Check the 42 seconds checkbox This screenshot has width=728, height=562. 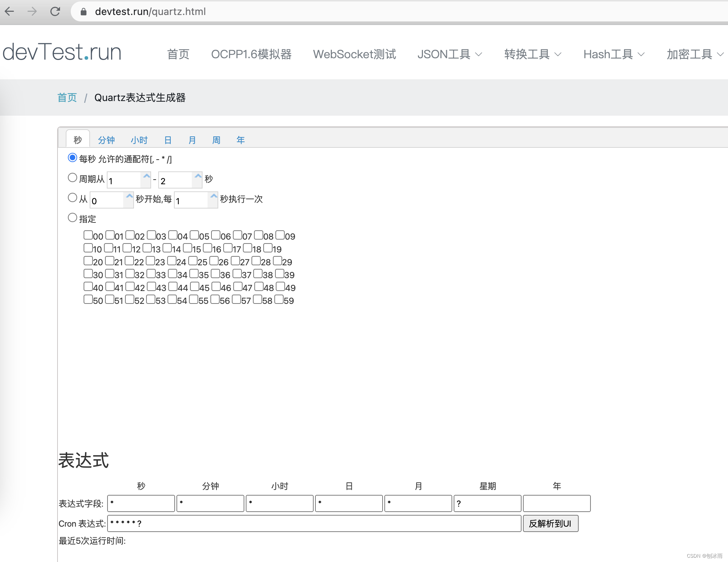click(130, 286)
